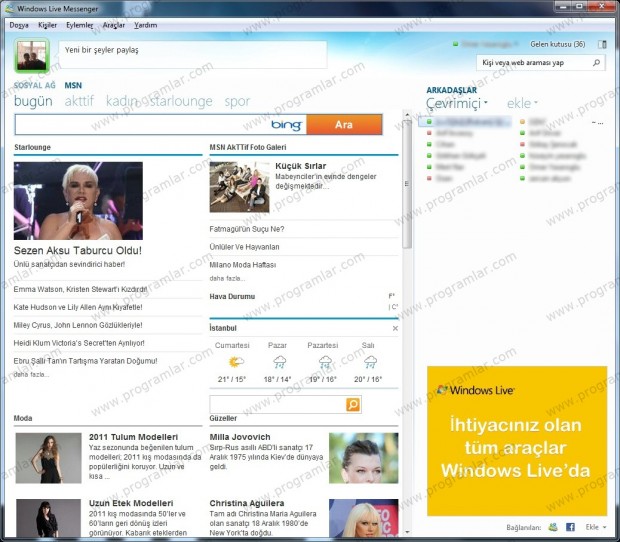Open the ekle add-contact dropdown
The width and height of the screenshot is (620, 542).
coord(522,104)
